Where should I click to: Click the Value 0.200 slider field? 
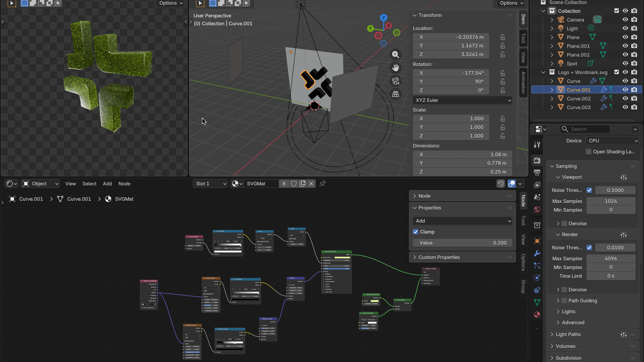pyautogui.click(x=462, y=243)
